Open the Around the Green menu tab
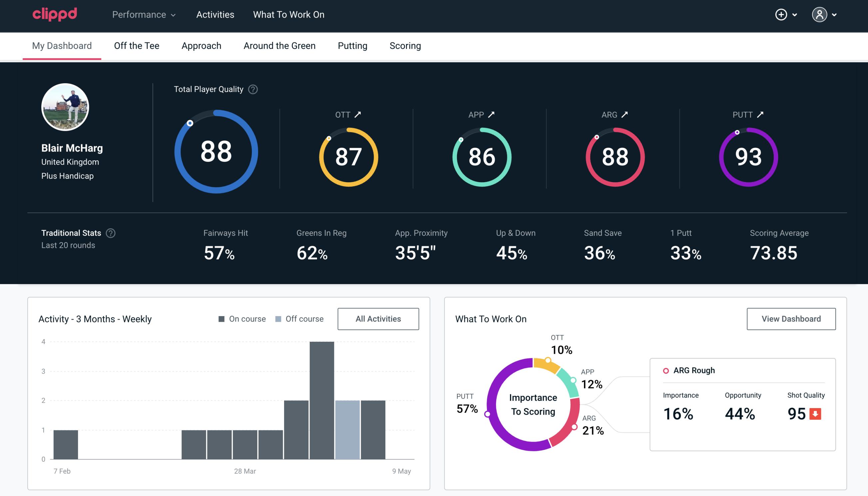The height and width of the screenshot is (496, 868). 279,45
